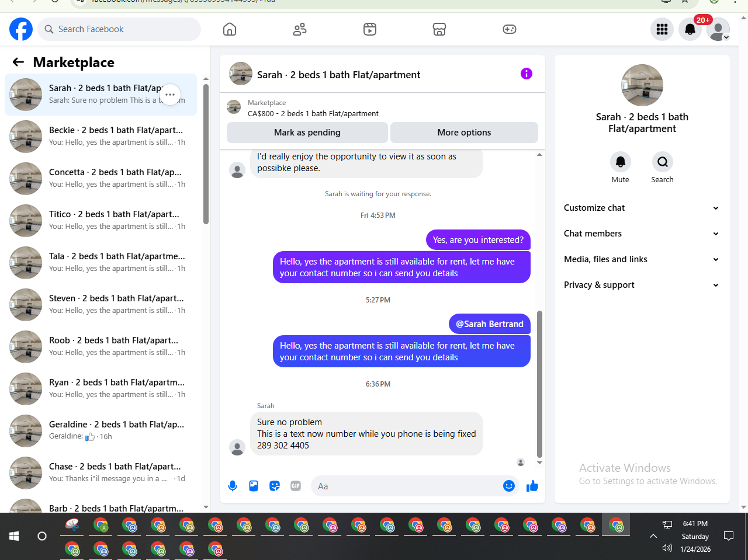Open the Video (Watch) icon

pos(370,29)
